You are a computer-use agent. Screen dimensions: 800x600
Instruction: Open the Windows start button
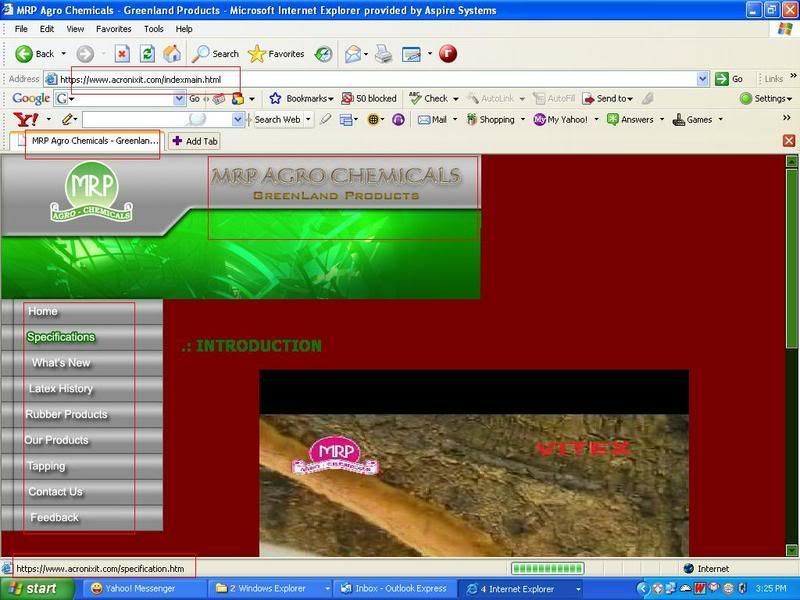coord(37,589)
